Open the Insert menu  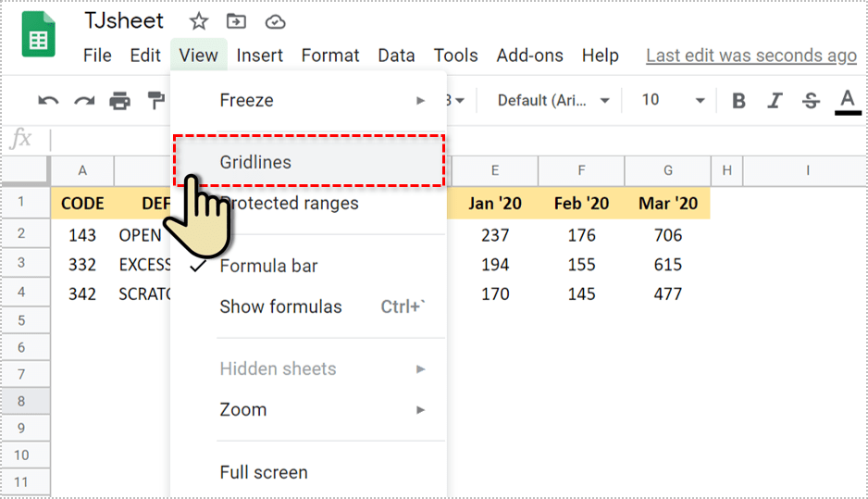tap(259, 56)
